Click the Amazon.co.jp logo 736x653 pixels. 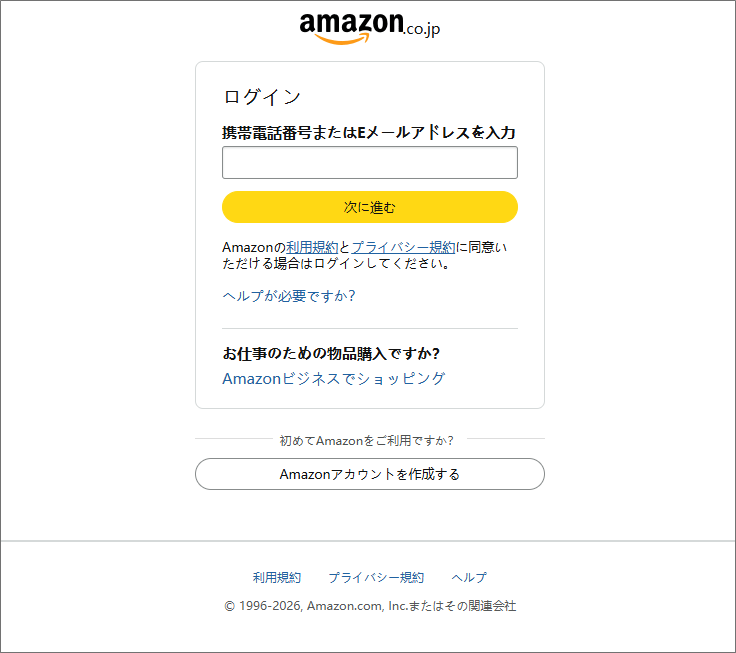coord(368,27)
